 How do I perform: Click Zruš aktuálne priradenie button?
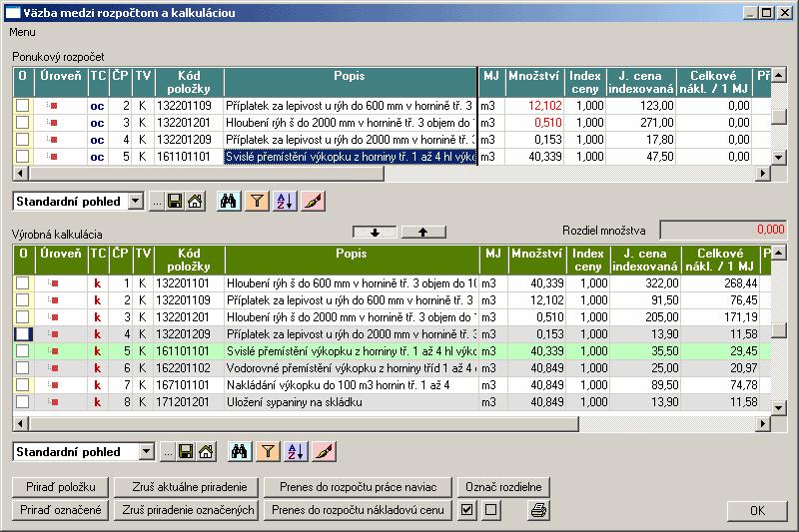187,487
